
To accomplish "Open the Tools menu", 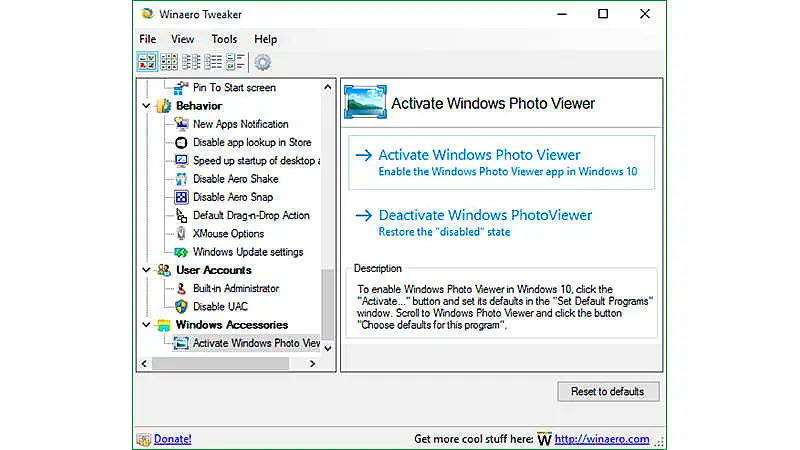I will pos(224,39).
